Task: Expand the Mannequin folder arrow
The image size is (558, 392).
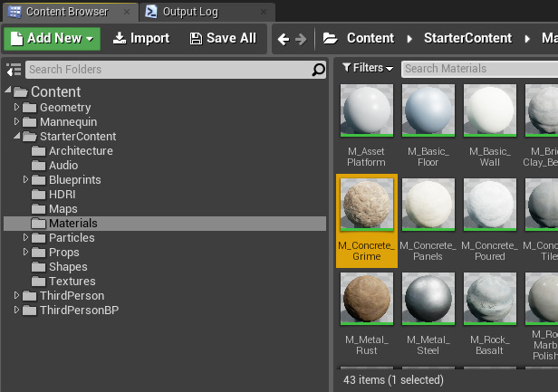Action: pyautogui.click(x=16, y=122)
